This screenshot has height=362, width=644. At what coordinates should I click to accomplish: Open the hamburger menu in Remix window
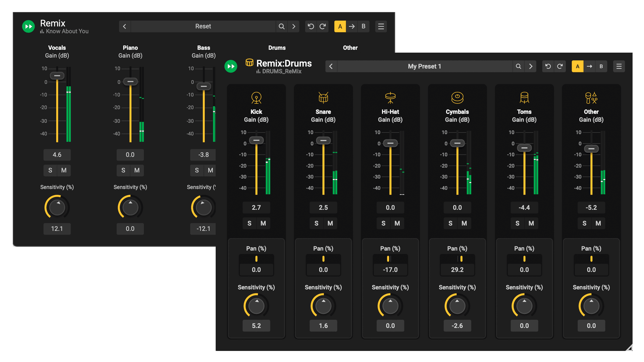(381, 26)
